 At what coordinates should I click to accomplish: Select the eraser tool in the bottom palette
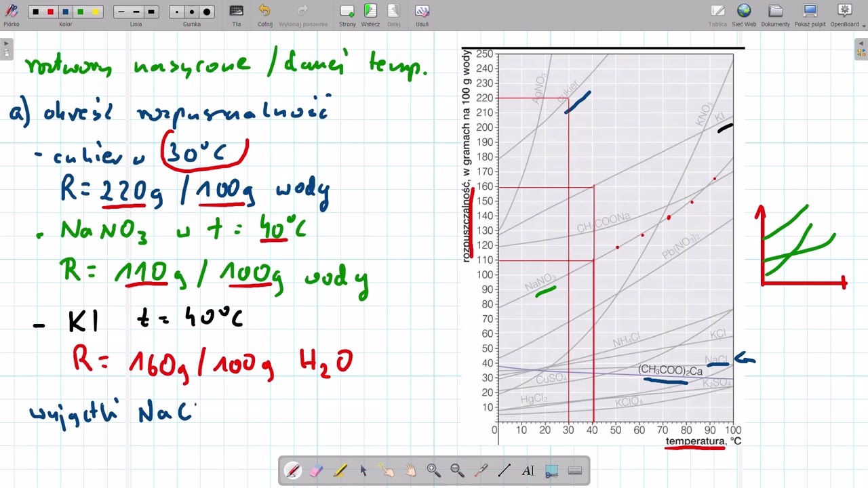(x=317, y=470)
